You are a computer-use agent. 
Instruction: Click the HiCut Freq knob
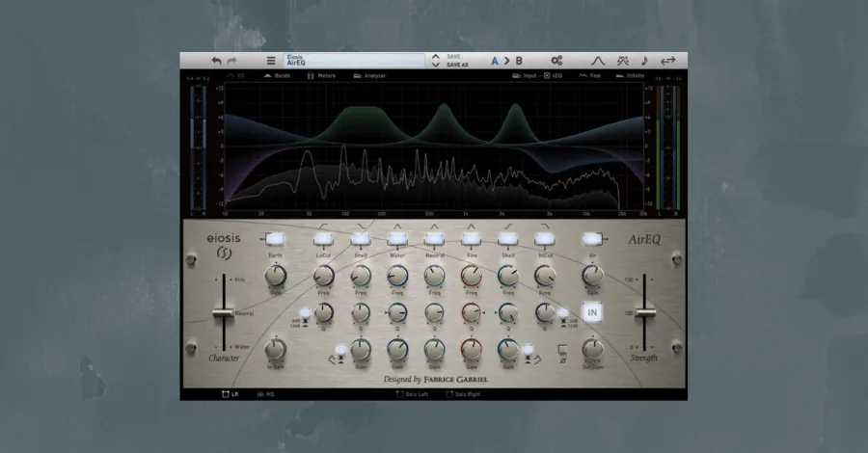pyautogui.click(x=545, y=275)
